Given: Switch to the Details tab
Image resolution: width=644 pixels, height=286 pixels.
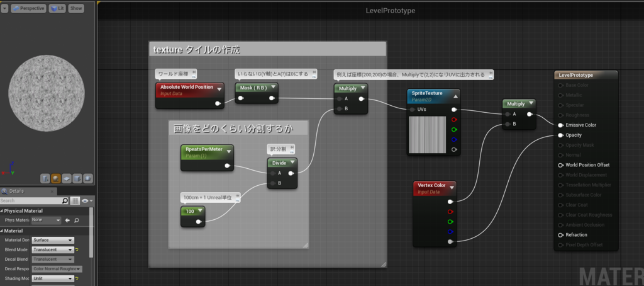Looking at the screenshot, I should click(28, 192).
